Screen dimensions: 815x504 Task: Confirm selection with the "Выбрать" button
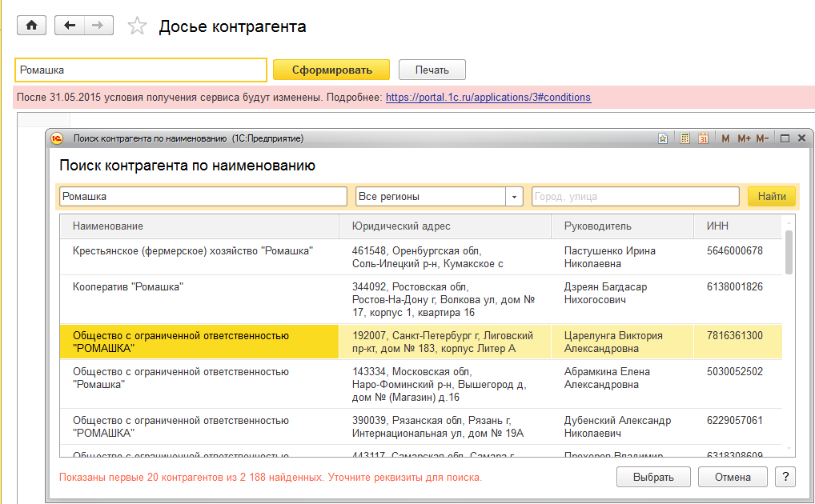point(652,477)
